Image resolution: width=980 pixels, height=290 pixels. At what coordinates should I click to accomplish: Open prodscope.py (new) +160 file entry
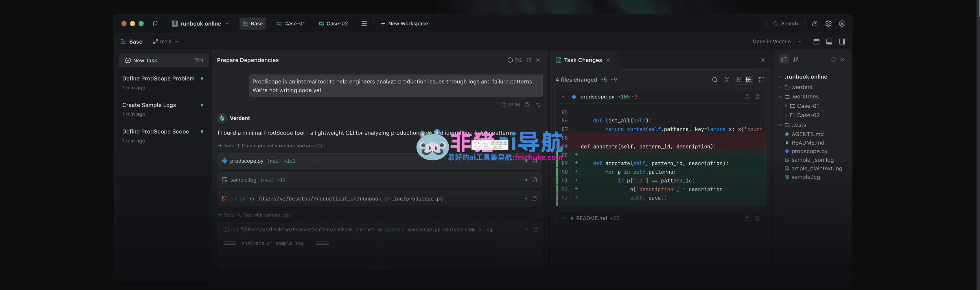tap(380, 161)
